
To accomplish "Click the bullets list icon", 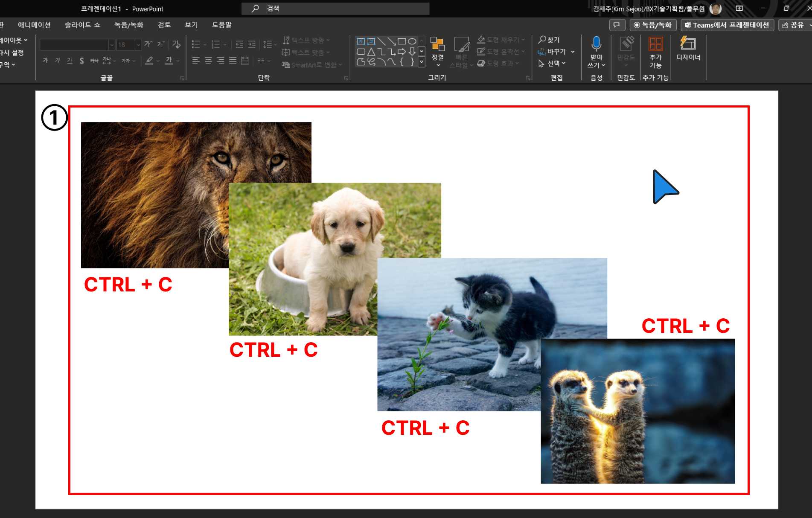I will tap(196, 44).
